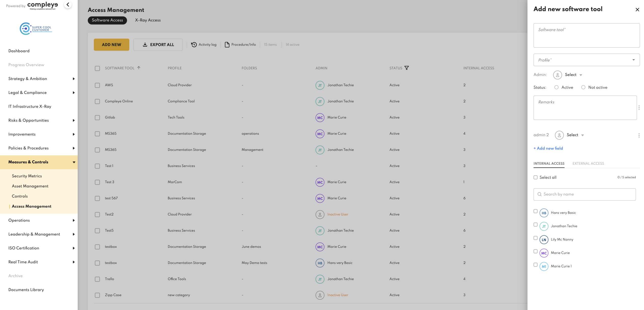Open the Profile dropdown
The height and width of the screenshot is (310, 644).
[586, 60]
